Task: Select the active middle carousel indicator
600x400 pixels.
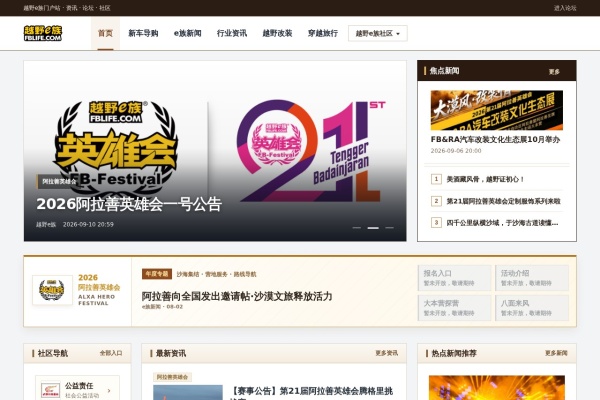Action: pos(373,228)
